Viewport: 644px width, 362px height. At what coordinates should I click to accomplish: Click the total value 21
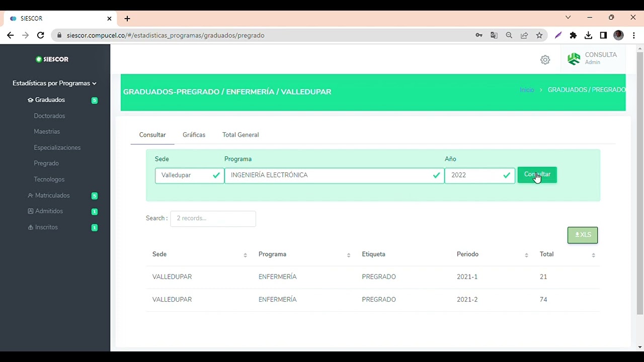[543, 277]
